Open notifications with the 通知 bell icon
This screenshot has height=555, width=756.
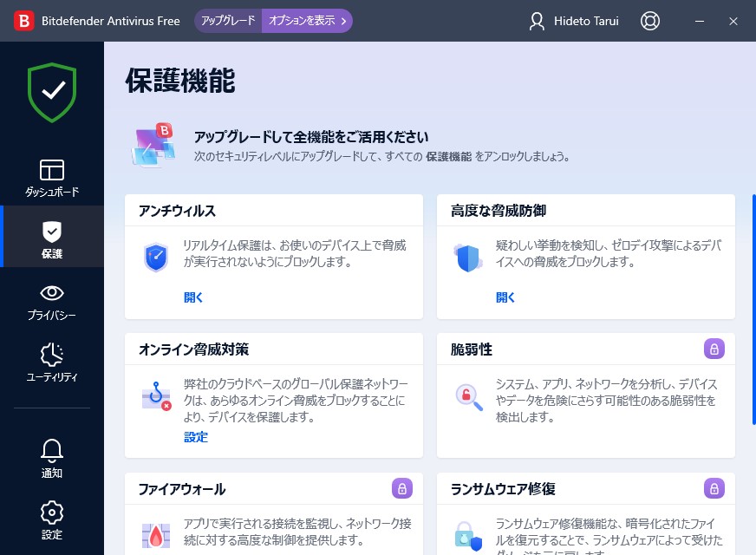point(52,449)
